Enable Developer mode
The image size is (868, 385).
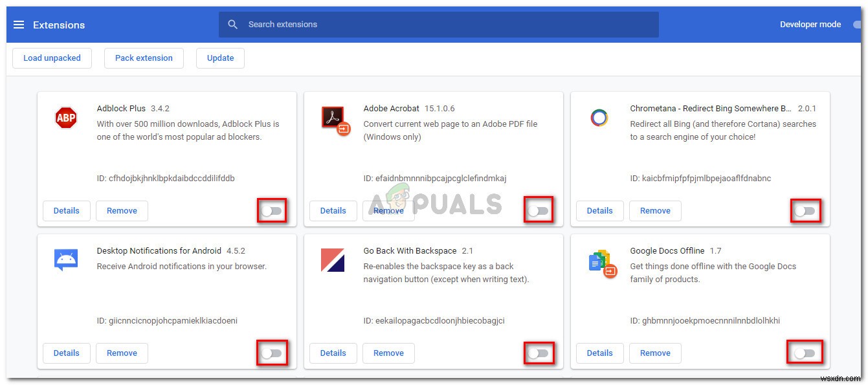858,24
